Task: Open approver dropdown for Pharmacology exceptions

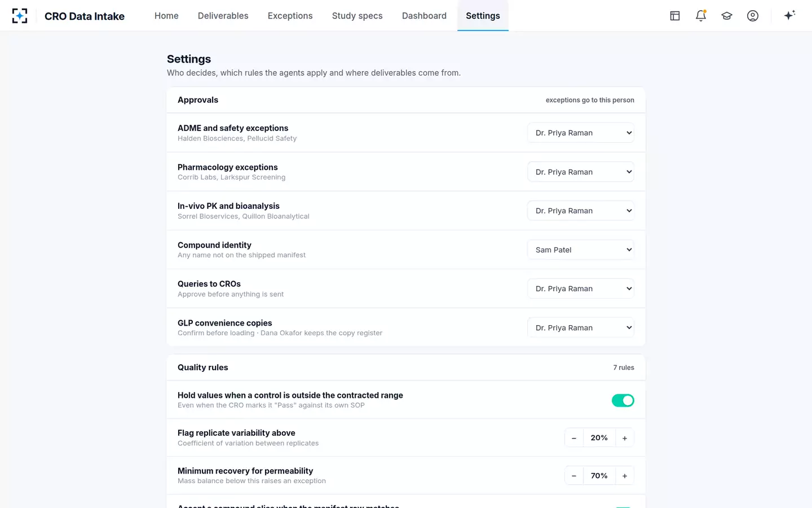Action: [x=581, y=172]
